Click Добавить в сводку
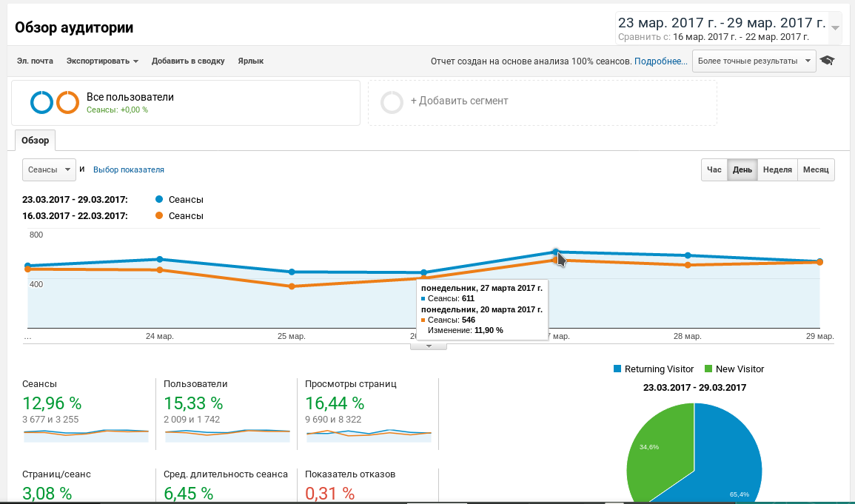The image size is (855, 504). [188, 61]
